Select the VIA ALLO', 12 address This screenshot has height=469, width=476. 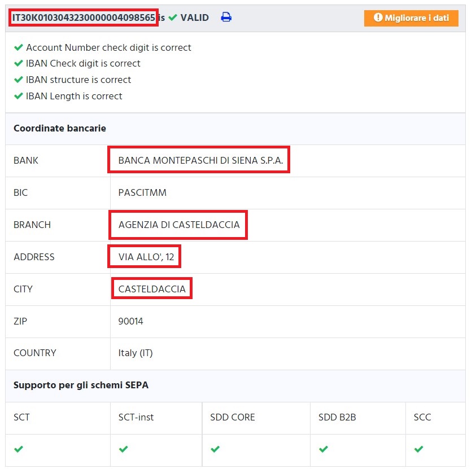coord(146,257)
